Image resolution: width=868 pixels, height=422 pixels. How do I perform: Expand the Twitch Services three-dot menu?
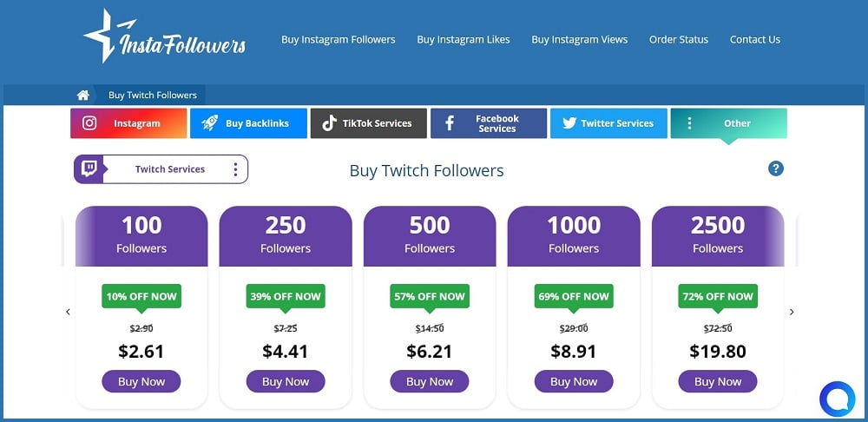(x=235, y=169)
